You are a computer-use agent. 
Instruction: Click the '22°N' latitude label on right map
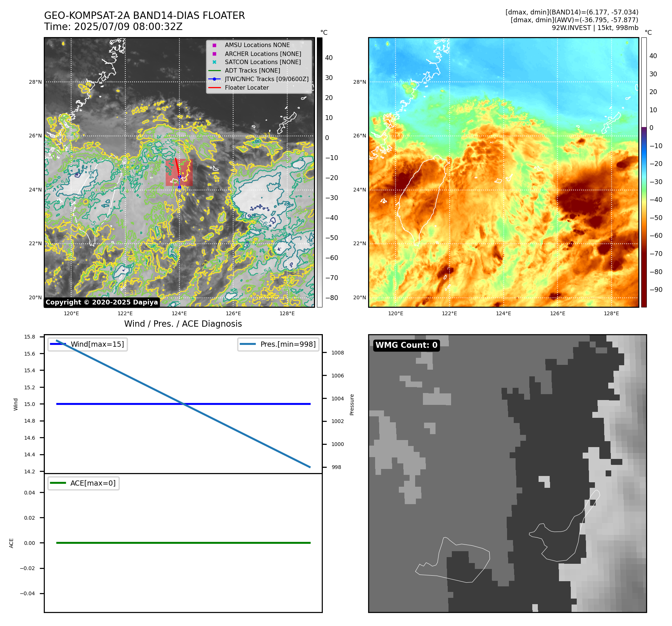pyautogui.click(x=360, y=243)
